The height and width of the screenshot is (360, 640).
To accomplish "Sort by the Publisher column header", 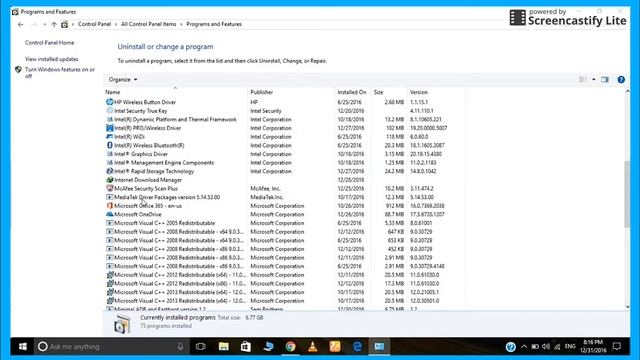I will (262, 92).
